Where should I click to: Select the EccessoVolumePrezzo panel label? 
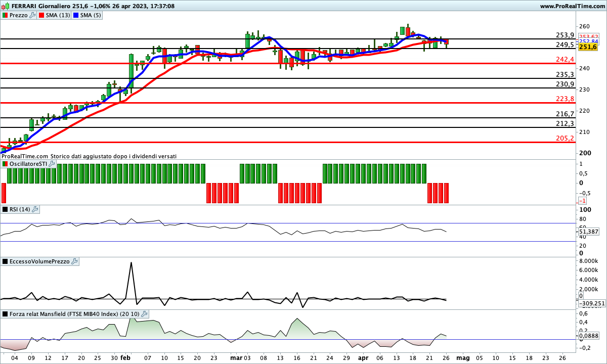click(40, 261)
